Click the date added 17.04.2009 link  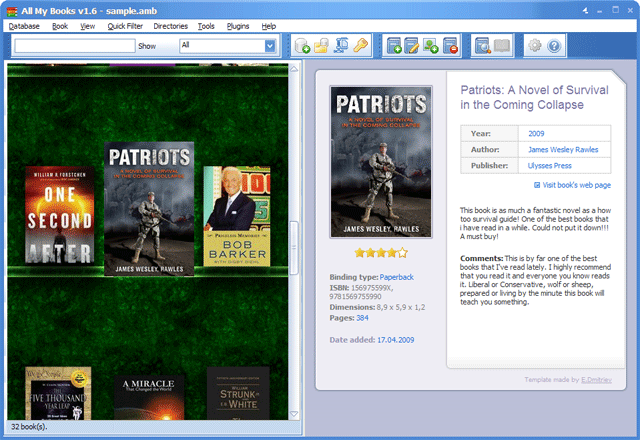pyautogui.click(x=396, y=340)
